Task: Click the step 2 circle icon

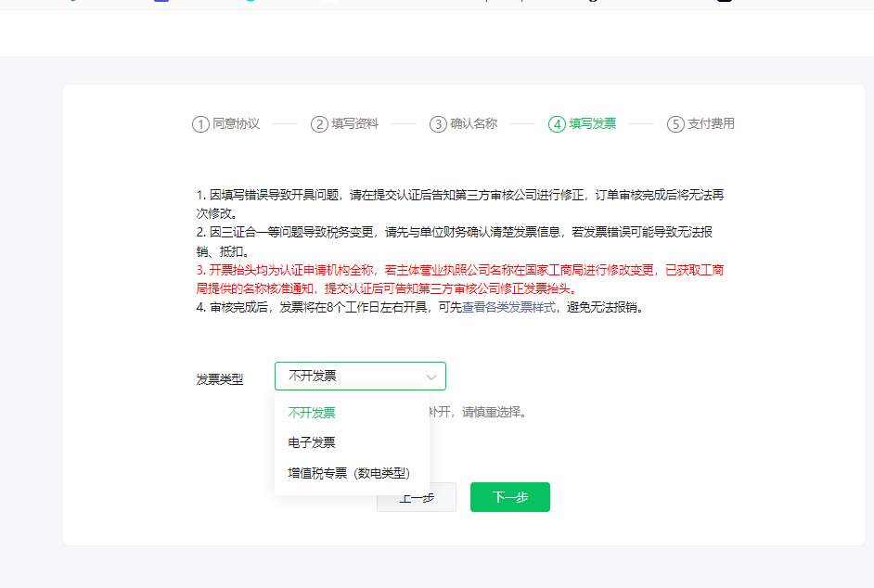Action: [319, 124]
